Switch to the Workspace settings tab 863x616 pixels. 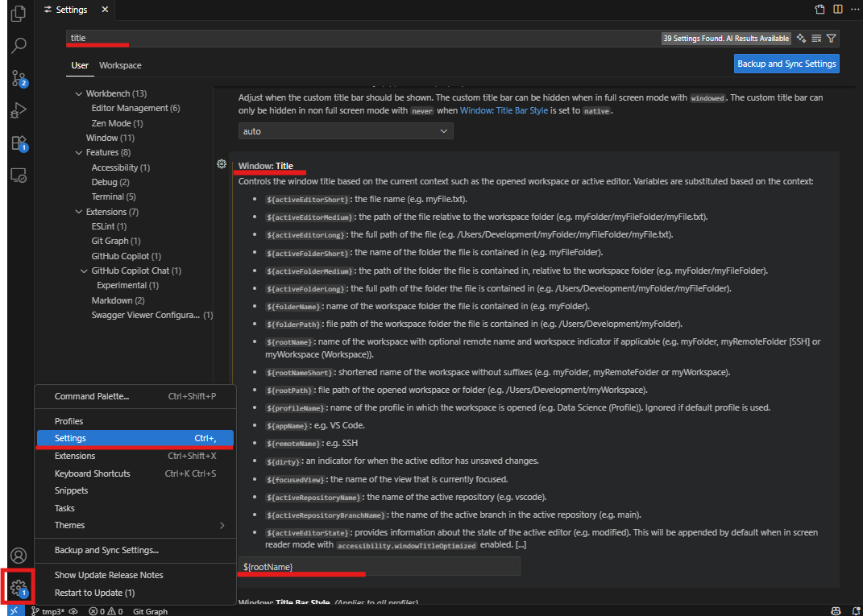(120, 65)
